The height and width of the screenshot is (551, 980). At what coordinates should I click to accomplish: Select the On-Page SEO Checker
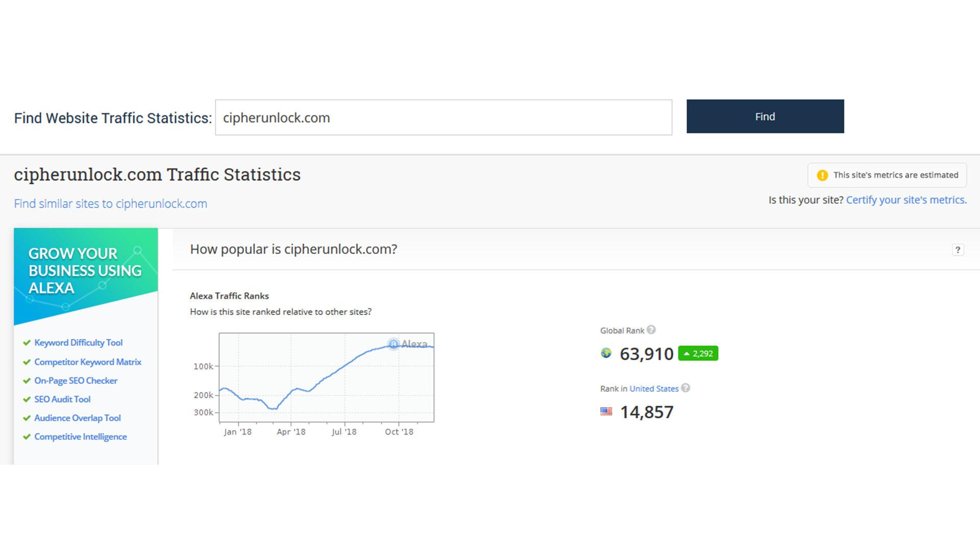point(76,381)
